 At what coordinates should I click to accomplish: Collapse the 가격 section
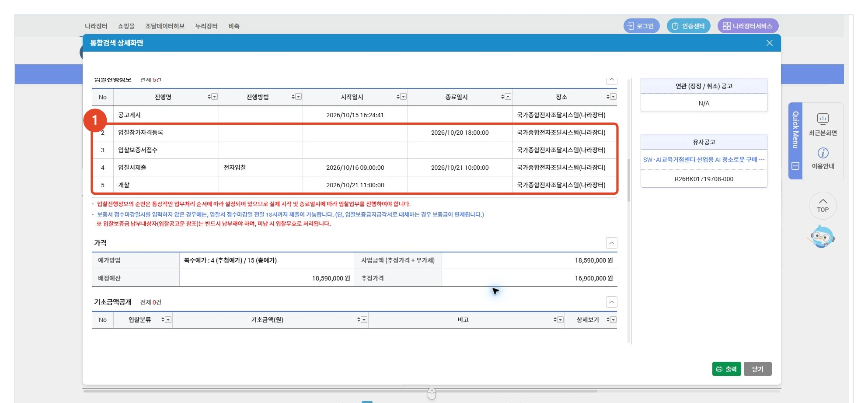pos(611,243)
